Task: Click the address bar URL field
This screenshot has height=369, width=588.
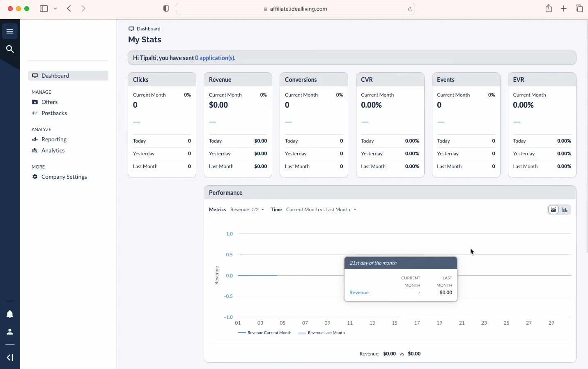Action: coord(296,9)
